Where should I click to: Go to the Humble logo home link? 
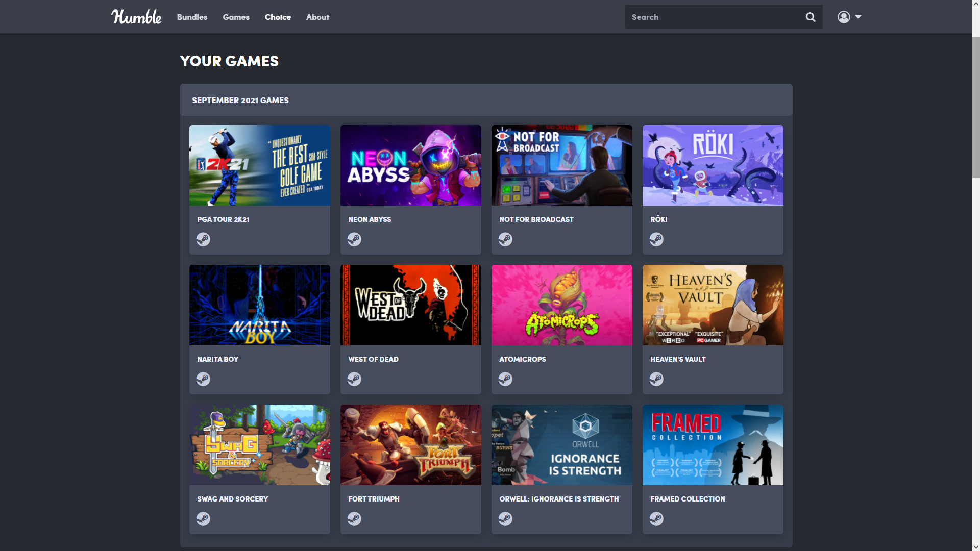tap(136, 17)
